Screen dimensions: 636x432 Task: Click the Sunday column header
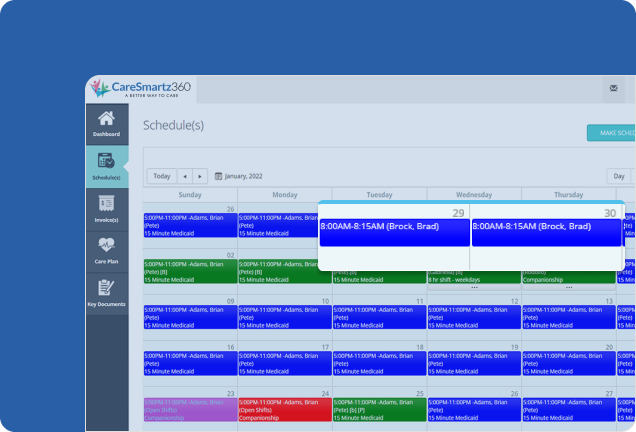pyautogui.click(x=190, y=195)
